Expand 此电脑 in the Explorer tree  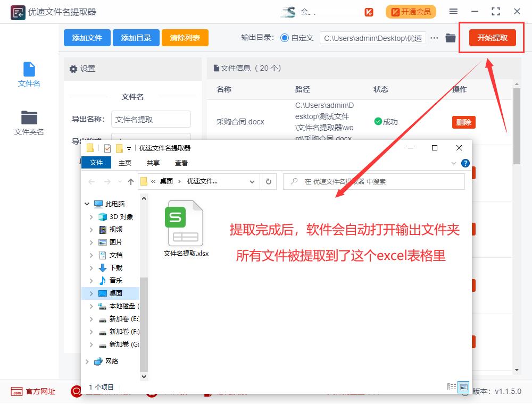point(87,204)
